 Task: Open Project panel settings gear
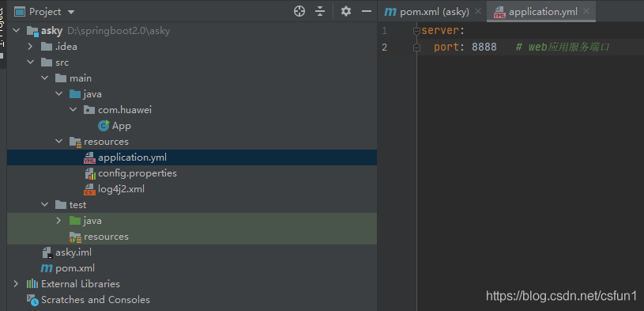click(346, 11)
